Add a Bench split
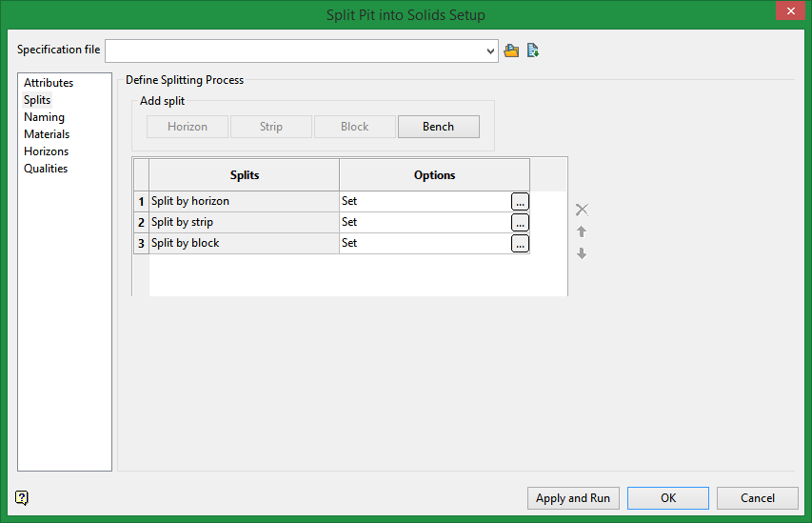This screenshot has height=523, width=812. [438, 127]
